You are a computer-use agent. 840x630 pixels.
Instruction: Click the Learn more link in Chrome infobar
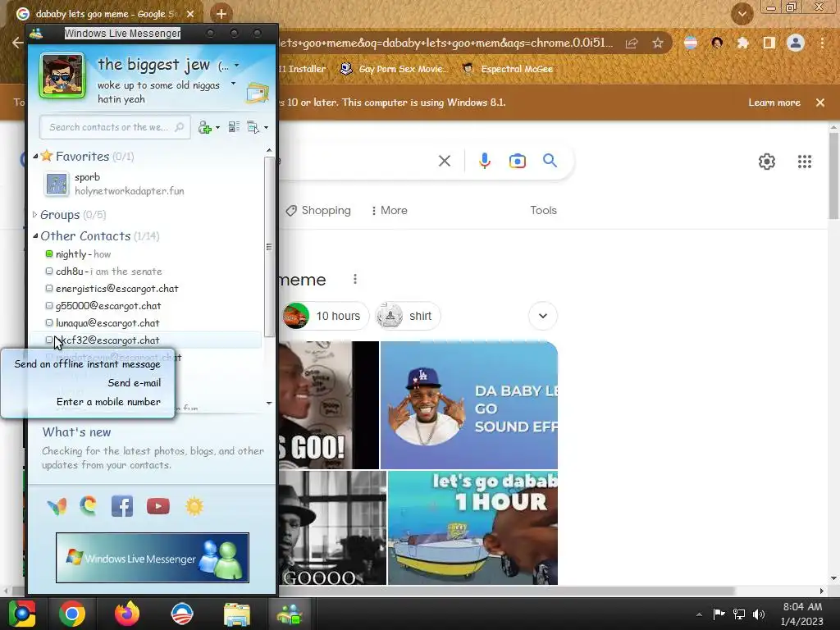pyautogui.click(x=774, y=103)
